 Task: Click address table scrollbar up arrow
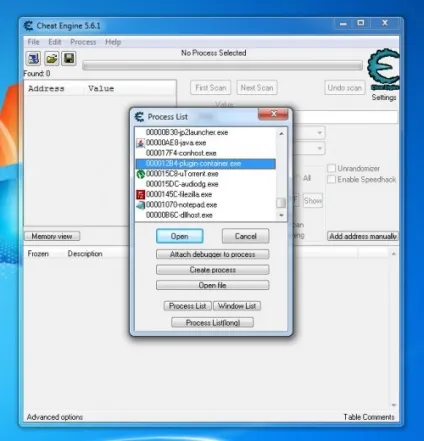pos(394,254)
